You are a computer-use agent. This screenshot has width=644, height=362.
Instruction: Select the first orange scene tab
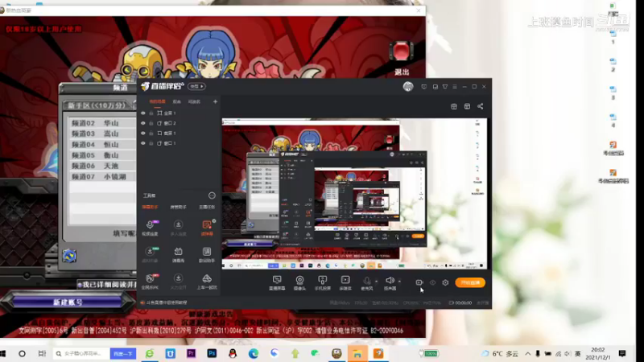tap(157, 101)
